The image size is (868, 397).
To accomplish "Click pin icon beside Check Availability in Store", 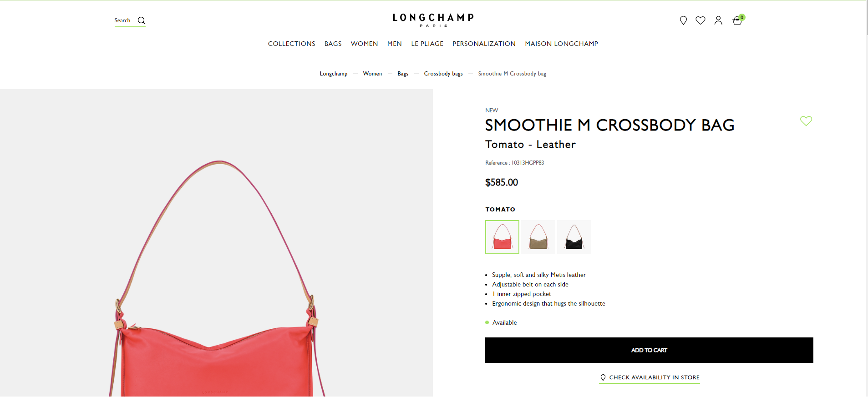I will coord(603,377).
